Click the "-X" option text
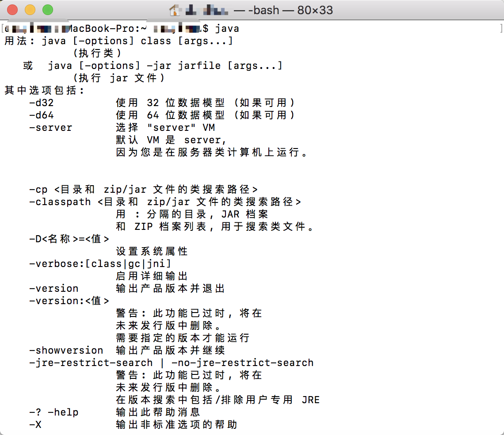Viewport: 504px width, 435px height. [x=35, y=425]
